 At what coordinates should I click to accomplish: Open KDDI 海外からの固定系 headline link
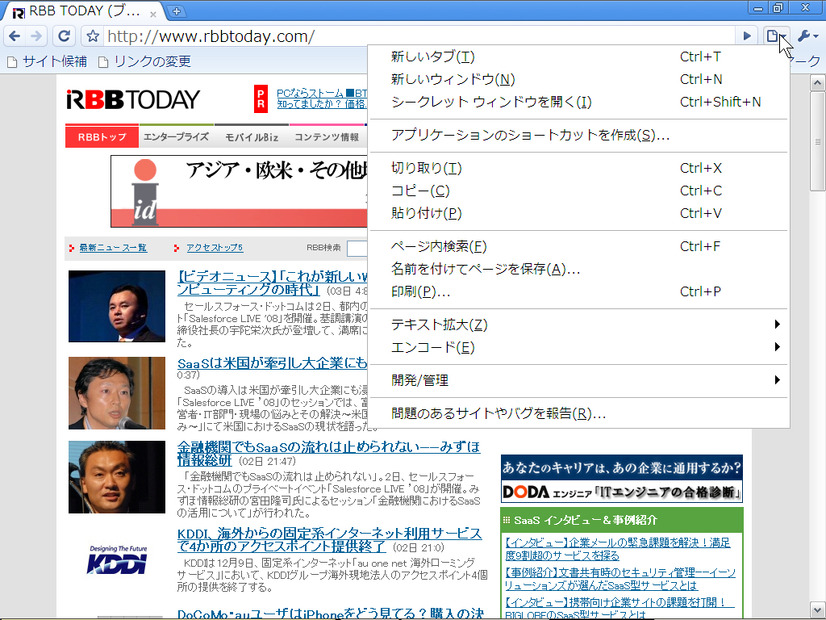click(x=329, y=539)
